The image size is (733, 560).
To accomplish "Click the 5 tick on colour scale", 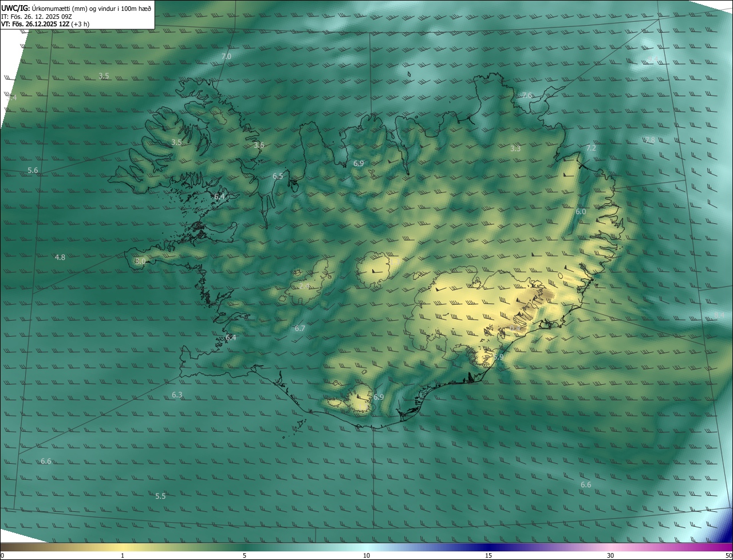I will point(245,555).
